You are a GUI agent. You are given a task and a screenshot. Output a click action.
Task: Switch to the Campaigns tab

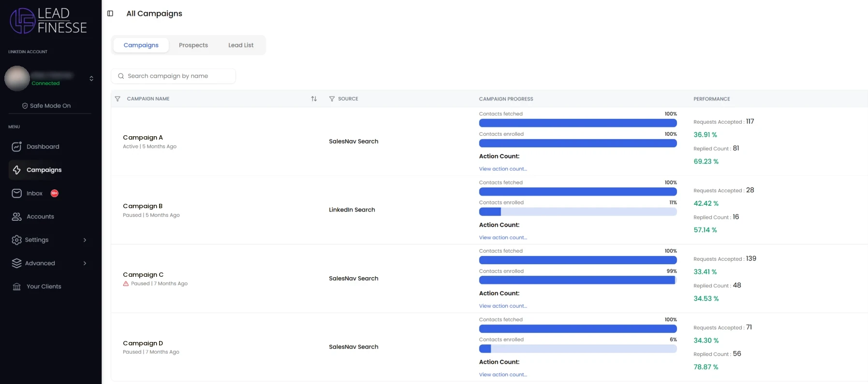tap(141, 45)
